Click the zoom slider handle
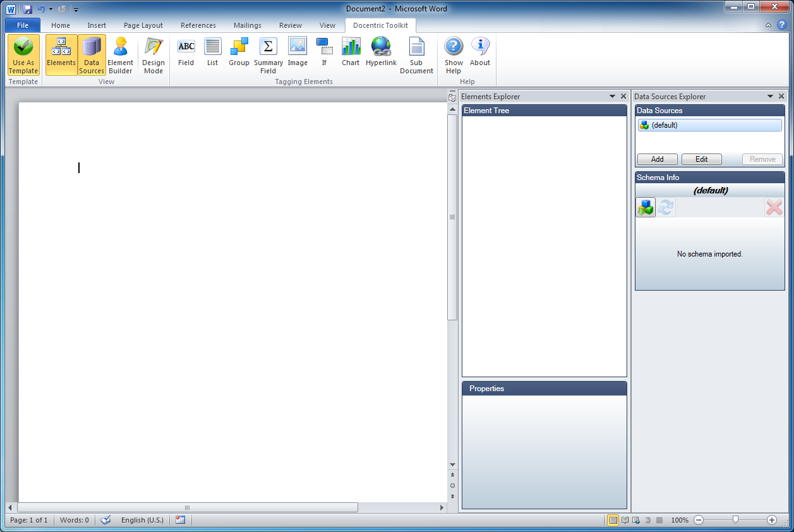The image size is (794, 532). pyautogui.click(x=735, y=519)
